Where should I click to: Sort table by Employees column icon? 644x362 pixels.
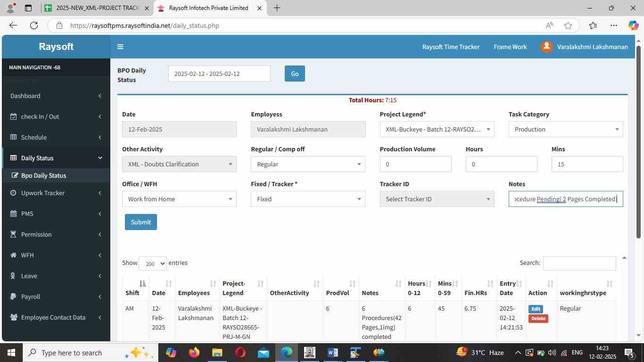(x=213, y=284)
